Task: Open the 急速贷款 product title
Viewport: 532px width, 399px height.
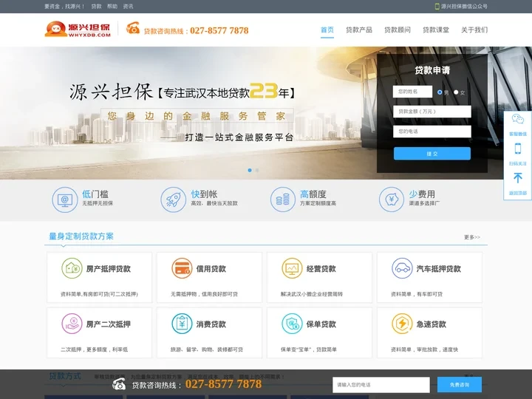Action: point(432,324)
